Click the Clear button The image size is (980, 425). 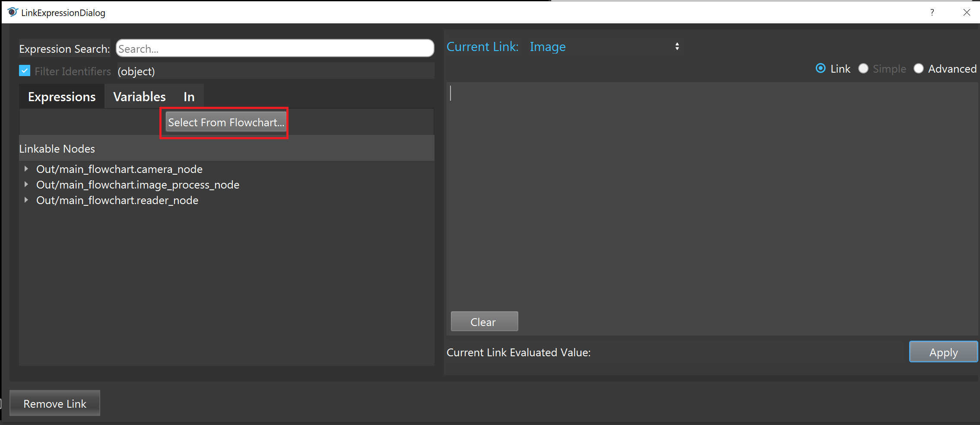coord(484,322)
